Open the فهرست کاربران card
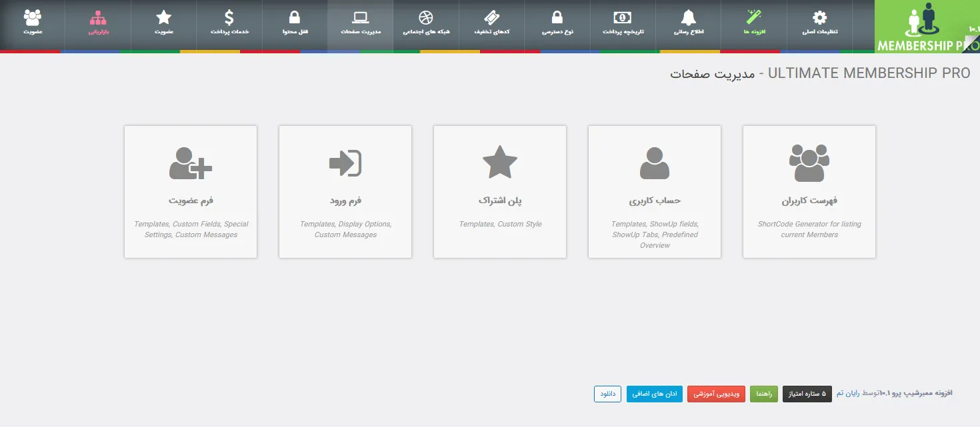 809,192
